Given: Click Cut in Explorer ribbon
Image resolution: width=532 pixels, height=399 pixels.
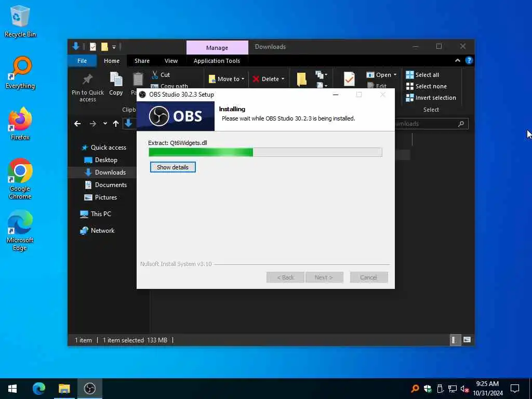Looking at the screenshot, I should 161,75.
